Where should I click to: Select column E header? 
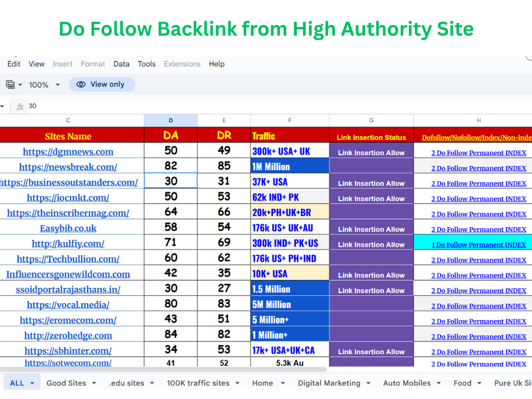point(224,120)
